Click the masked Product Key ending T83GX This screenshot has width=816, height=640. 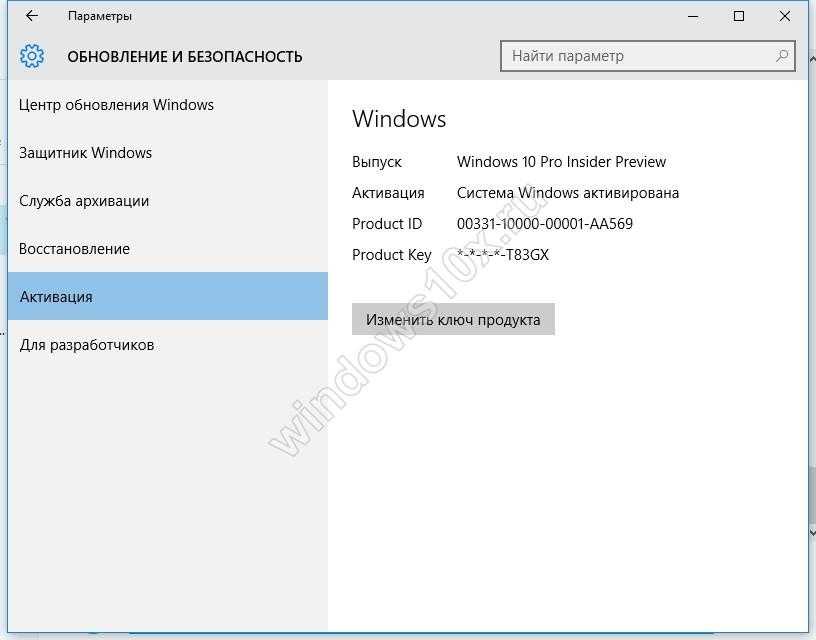pyautogui.click(x=503, y=255)
